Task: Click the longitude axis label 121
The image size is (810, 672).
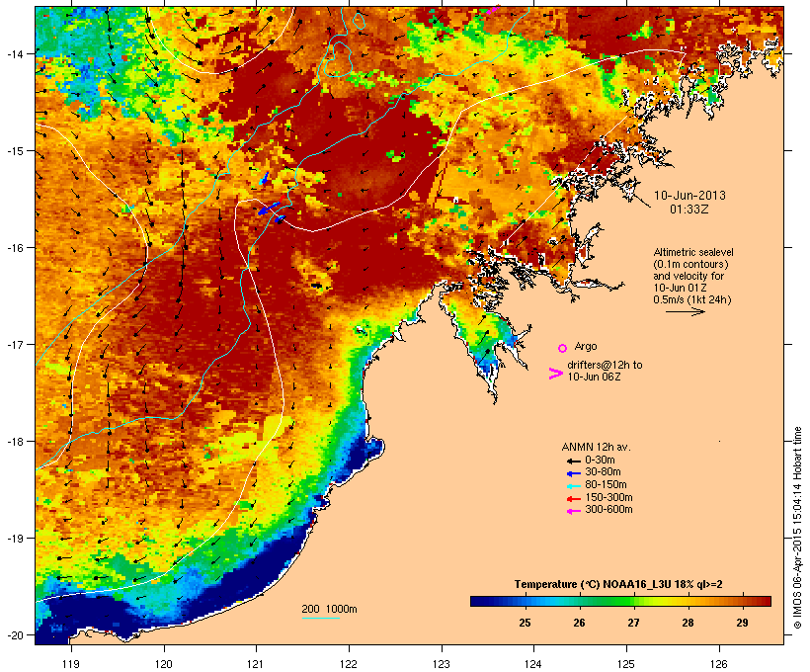Action: 256,664
